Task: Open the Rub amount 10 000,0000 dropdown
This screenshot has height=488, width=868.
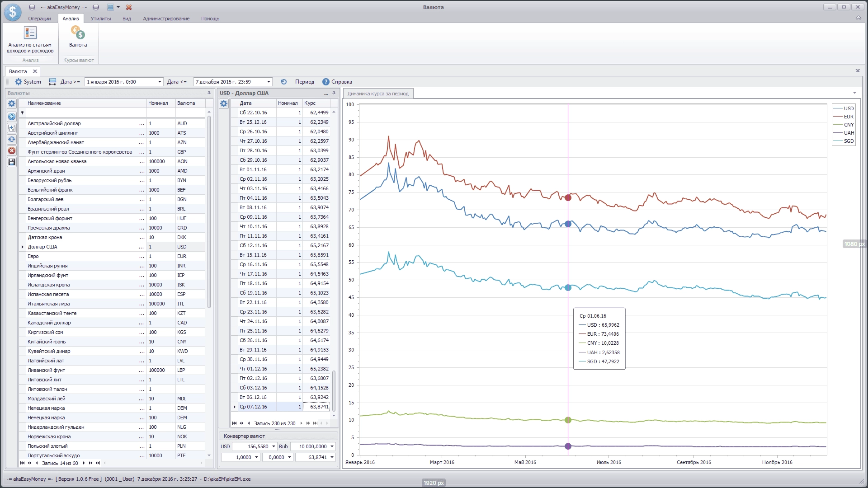Action: pos(332,446)
